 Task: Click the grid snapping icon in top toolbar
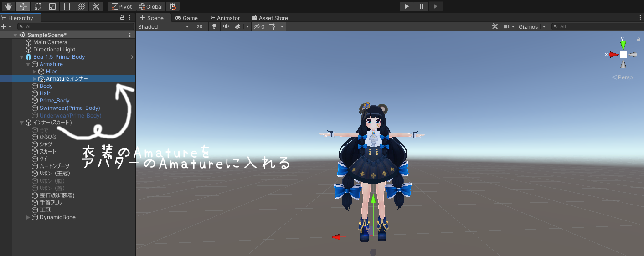click(x=172, y=6)
